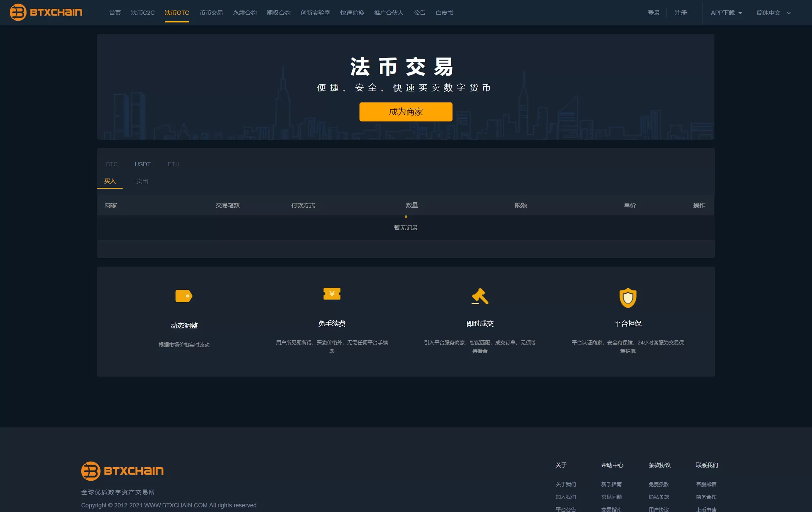Expand the APP下载 dropdown
The width and height of the screenshot is (812, 512).
tap(726, 13)
